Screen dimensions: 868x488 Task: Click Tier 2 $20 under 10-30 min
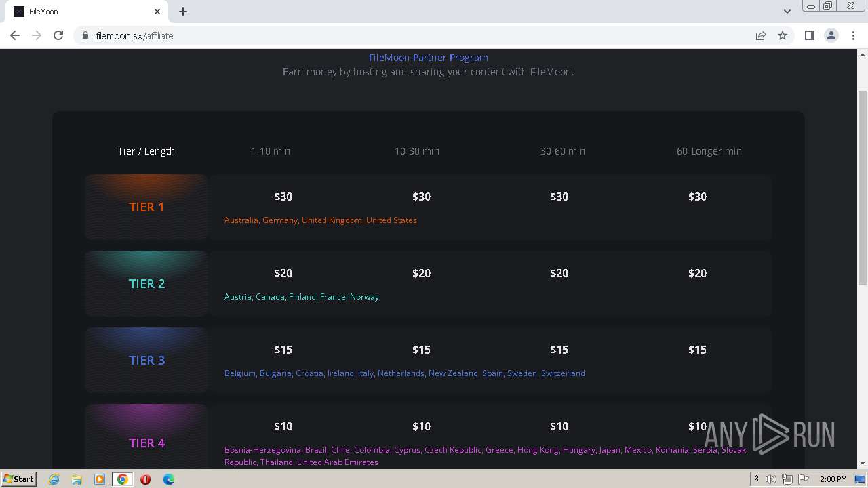click(x=422, y=273)
